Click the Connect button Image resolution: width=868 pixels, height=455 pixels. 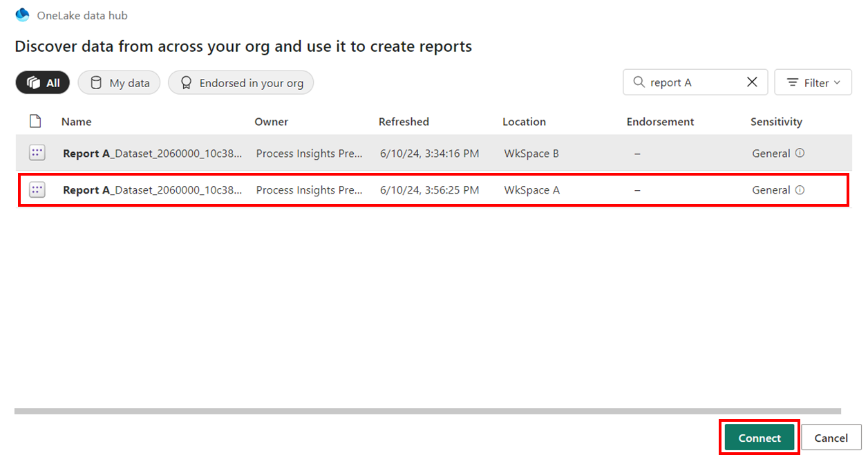tap(759, 438)
